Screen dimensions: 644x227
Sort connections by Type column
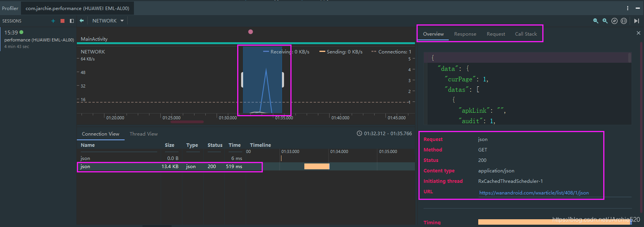click(x=192, y=145)
